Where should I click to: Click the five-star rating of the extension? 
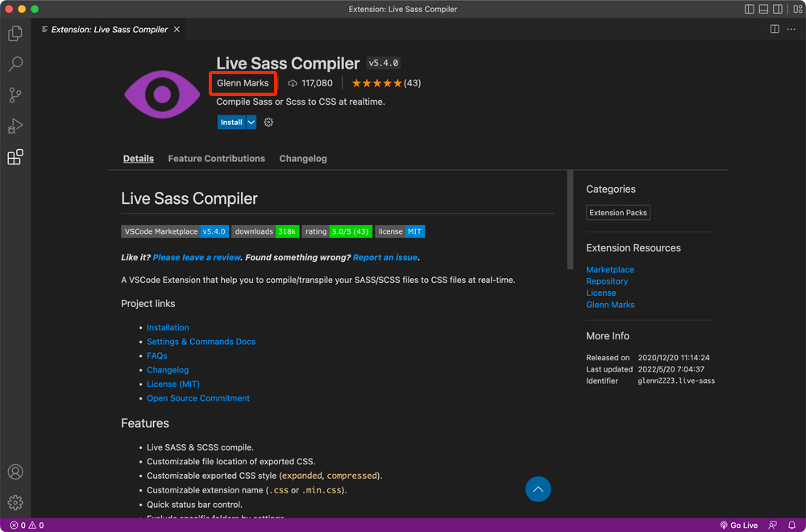point(376,83)
